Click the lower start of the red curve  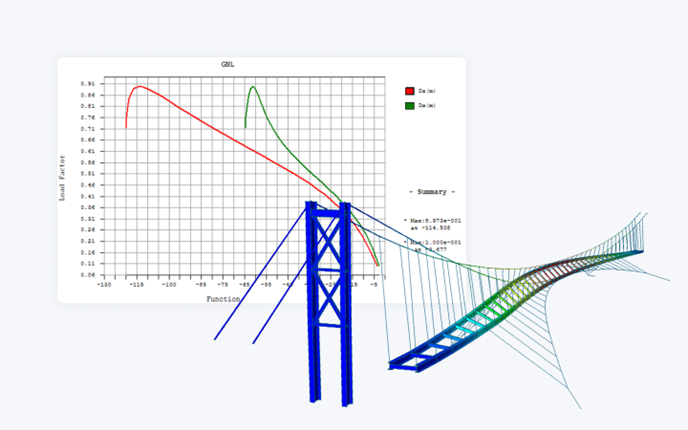coord(126,126)
